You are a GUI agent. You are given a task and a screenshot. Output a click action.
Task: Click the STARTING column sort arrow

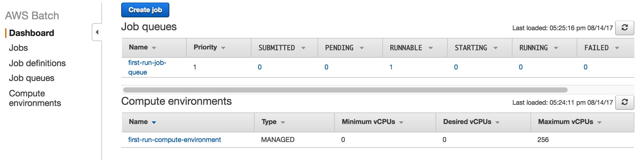[496, 48]
